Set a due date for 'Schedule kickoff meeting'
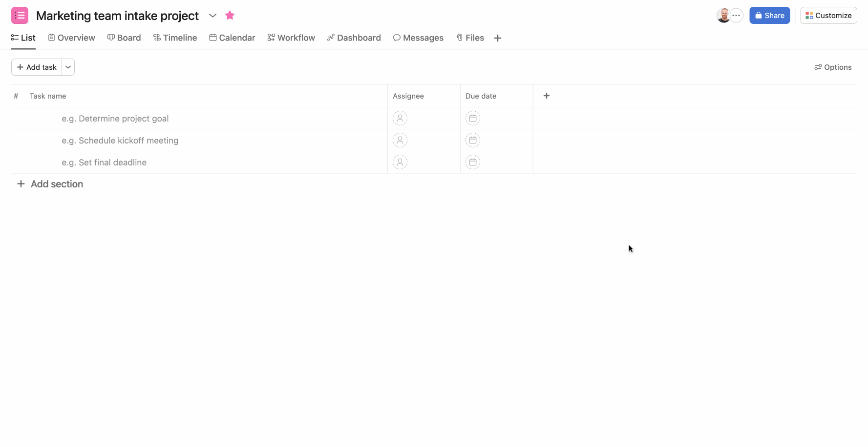 (472, 140)
